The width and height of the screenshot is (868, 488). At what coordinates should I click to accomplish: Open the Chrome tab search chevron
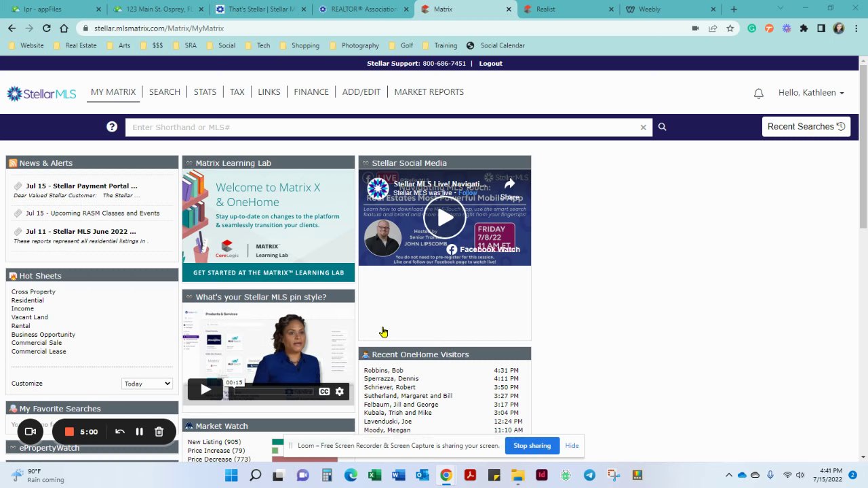tap(781, 9)
